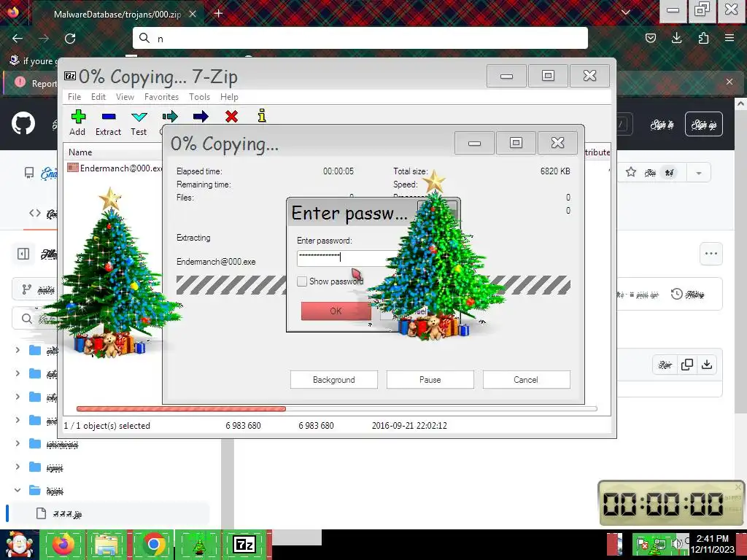Open the File menu in 7-Zip

click(x=74, y=97)
